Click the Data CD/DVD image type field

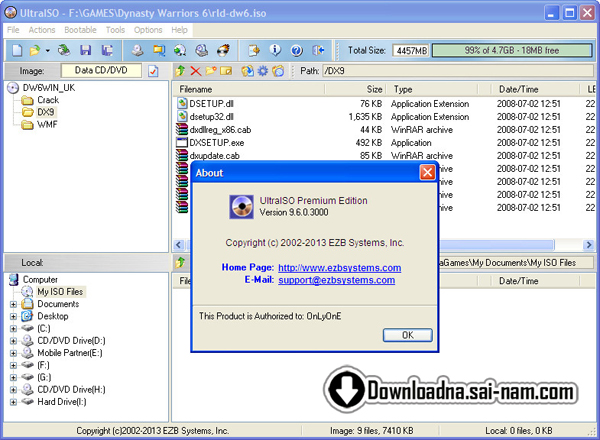[x=101, y=70]
